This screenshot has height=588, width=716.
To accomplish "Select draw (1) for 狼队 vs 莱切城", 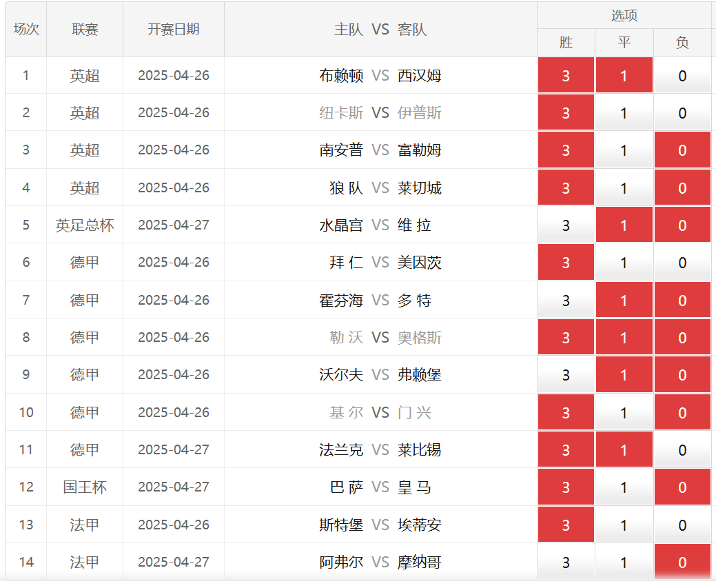I will click(x=624, y=188).
